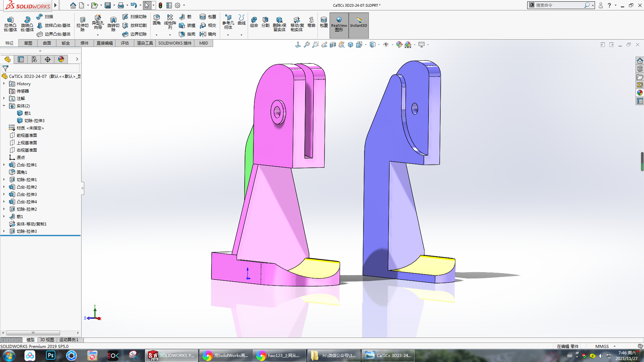Open the 草图 (Sketch) ribbon tab
This screenshot has height=362, width=644.
pos(28,43)
